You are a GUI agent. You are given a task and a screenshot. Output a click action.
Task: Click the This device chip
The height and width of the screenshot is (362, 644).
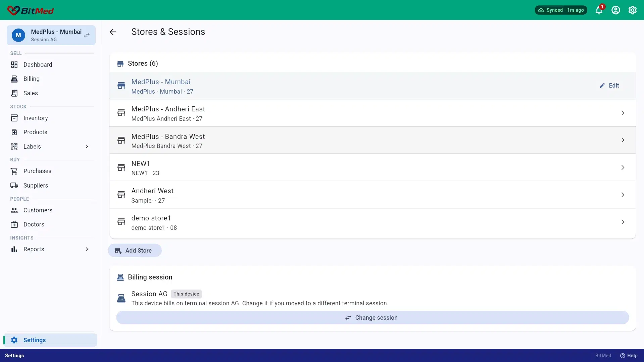click(x=186, y=294)
